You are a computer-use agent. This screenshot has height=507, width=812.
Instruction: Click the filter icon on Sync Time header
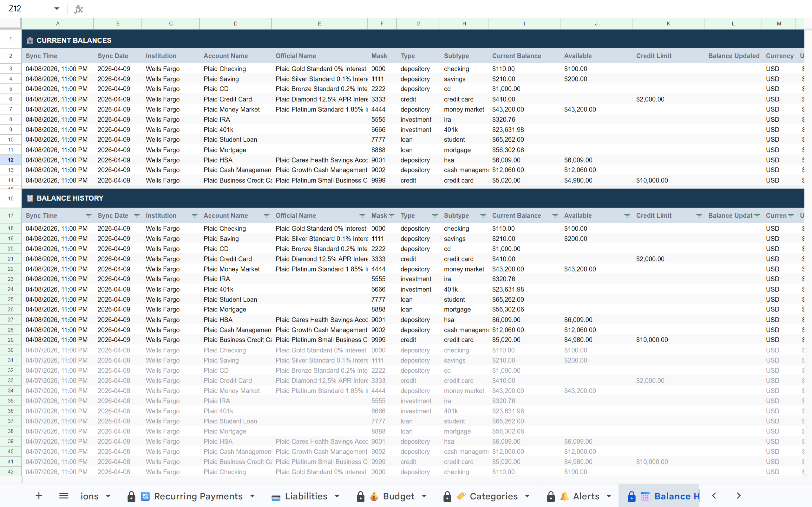click(x=88, y=215)
